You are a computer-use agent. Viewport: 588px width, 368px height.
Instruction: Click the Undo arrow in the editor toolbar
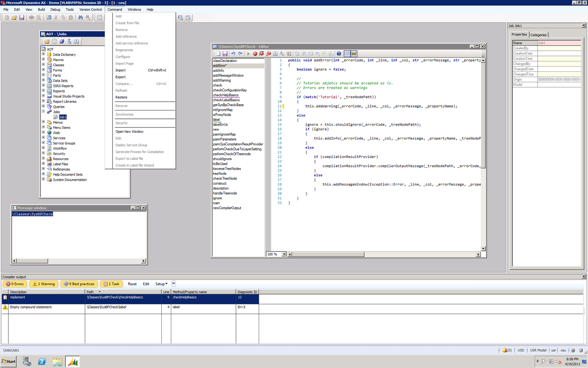233,54
